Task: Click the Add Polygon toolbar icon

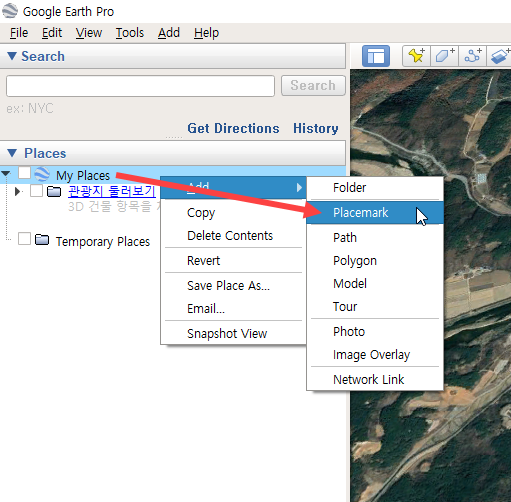Action: [x=445, y=56]
